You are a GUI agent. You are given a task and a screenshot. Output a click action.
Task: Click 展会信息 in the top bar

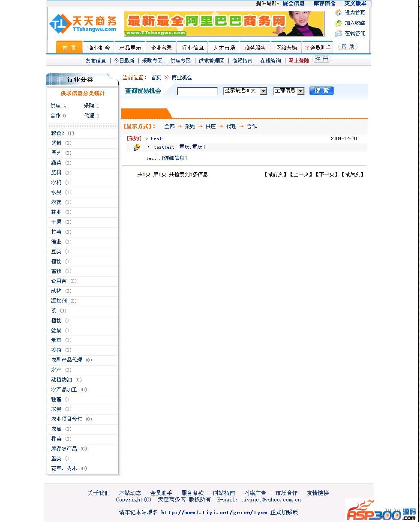click(294, 3)
